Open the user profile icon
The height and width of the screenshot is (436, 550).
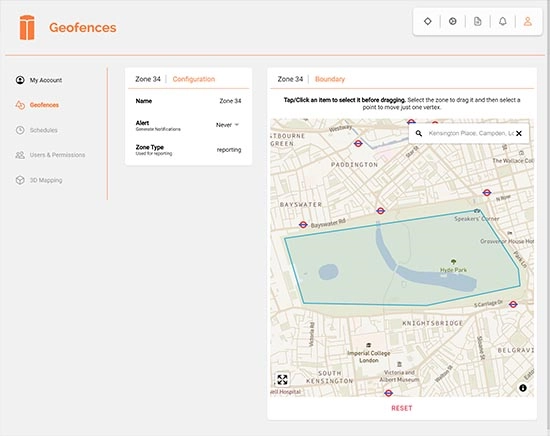(528, 21)
